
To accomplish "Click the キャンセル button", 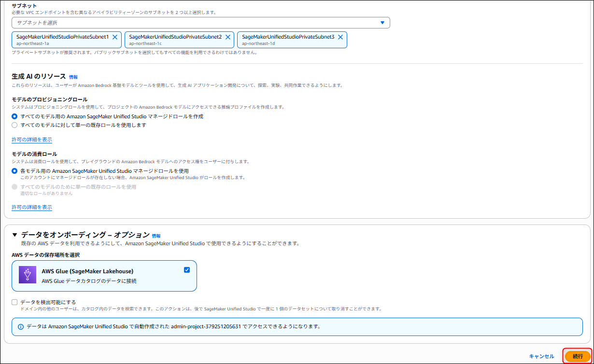I will (x=541, y=356).
